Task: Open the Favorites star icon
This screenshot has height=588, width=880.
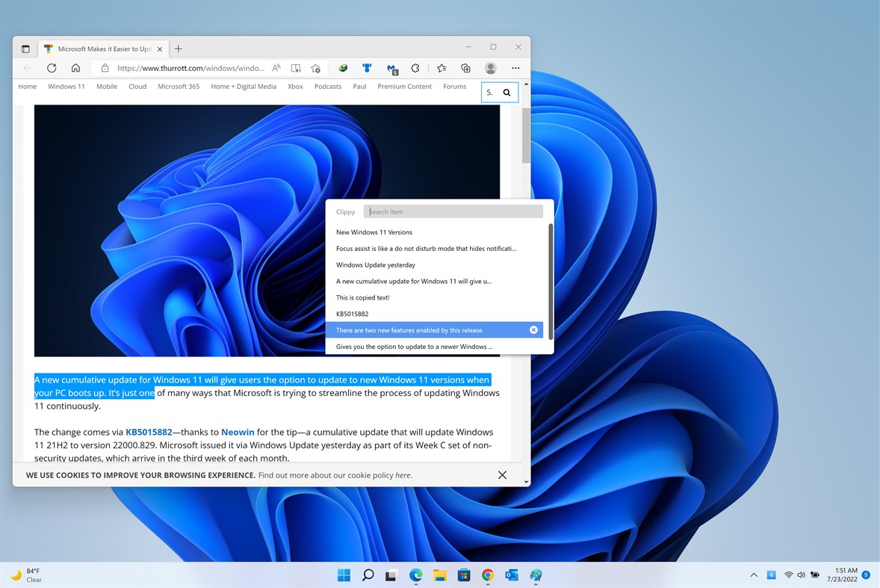Action: (440, 67)
